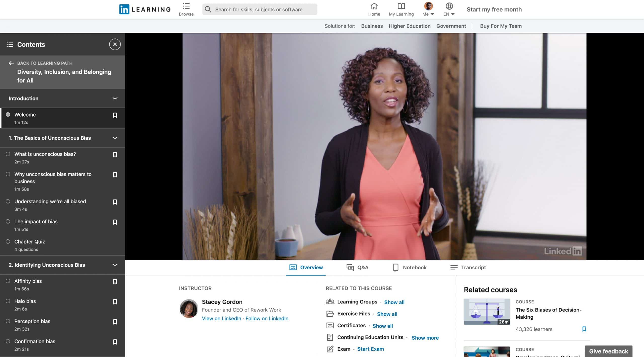Image resolution: width=644 pixels, height=357 pixels.
Task: Collapse the Introduction section
Action: pyautogui.click(x=114, y=98)
